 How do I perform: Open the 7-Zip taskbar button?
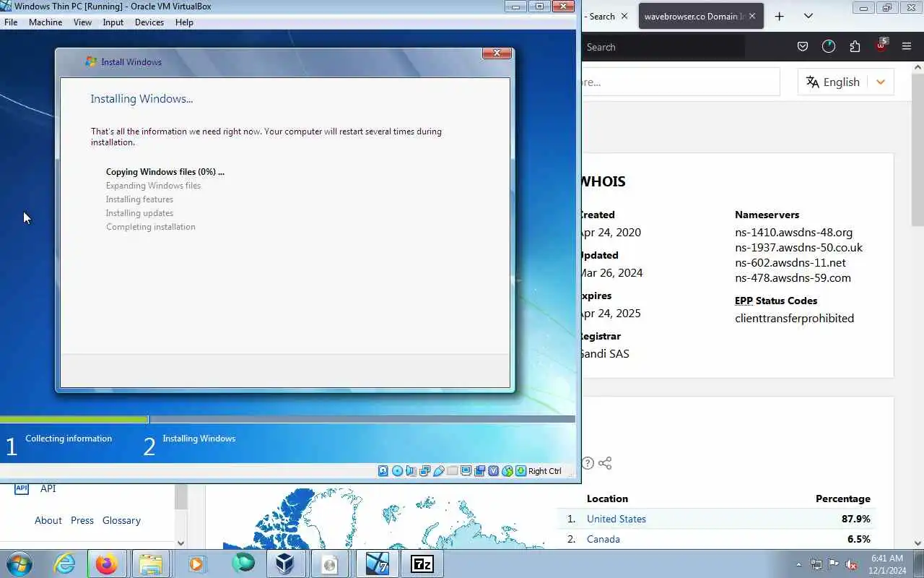[422, 564]
